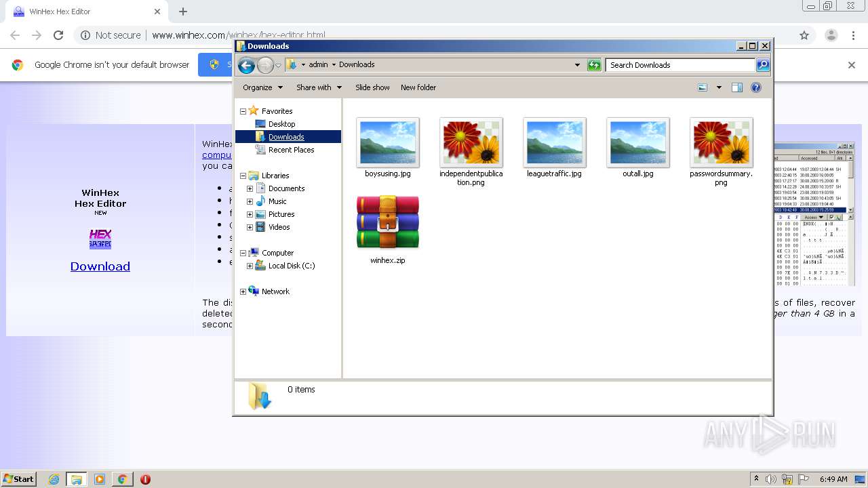
Task: Select the outall.jpg file
Action: pos(638,148)
